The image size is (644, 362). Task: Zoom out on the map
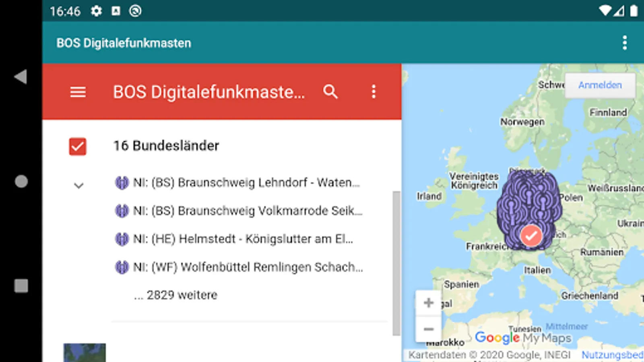429,329
